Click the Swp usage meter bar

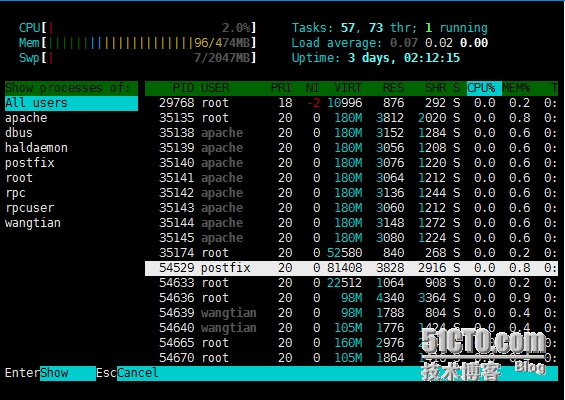(137, 58)
